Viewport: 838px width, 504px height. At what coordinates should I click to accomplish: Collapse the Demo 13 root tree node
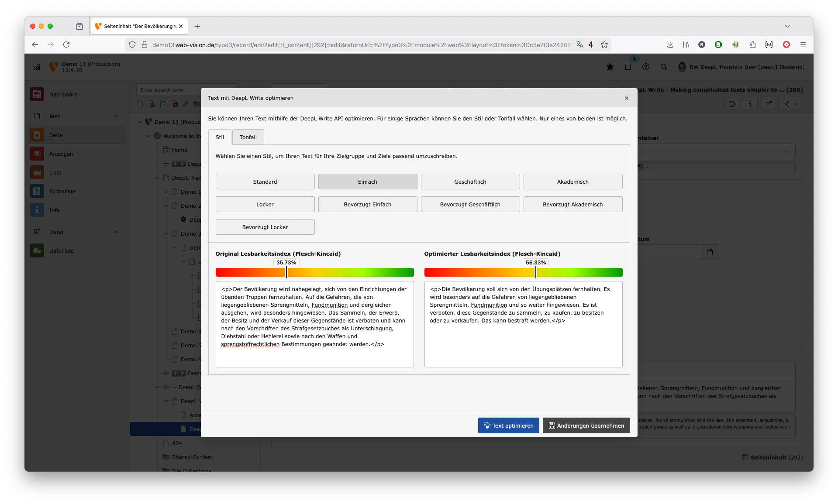click(x=140, y=122)
